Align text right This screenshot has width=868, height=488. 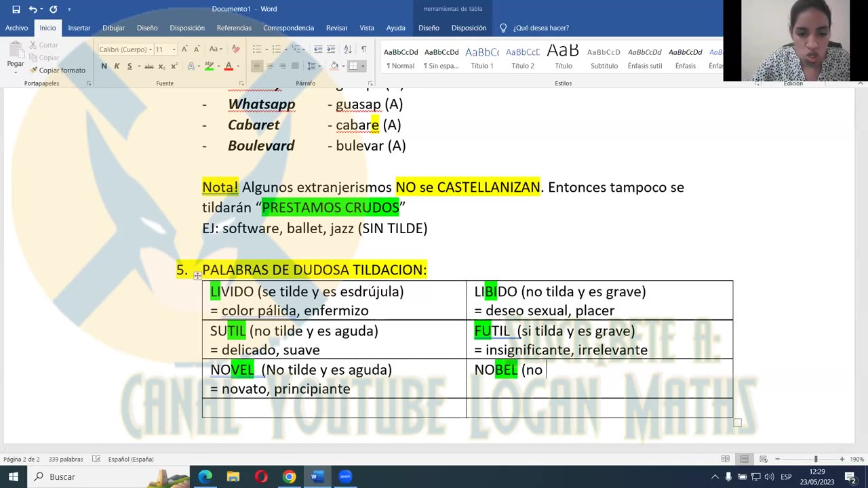(x=282, y=66)
